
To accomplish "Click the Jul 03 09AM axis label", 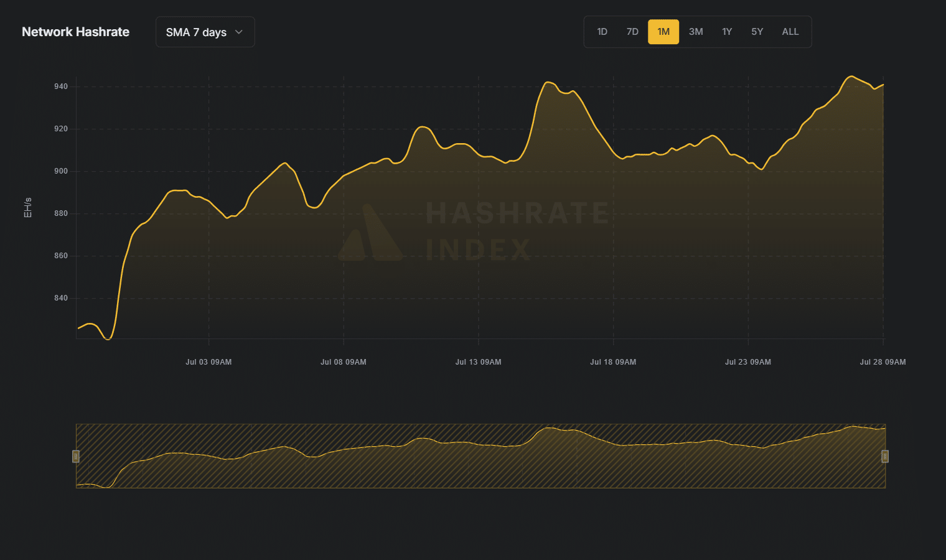I will click(208, 362).
